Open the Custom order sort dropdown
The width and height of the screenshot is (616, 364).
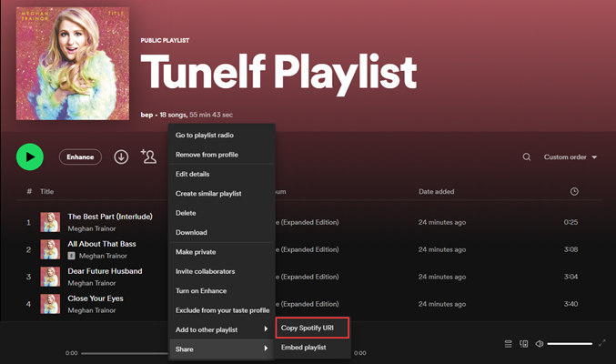[571, 157]
